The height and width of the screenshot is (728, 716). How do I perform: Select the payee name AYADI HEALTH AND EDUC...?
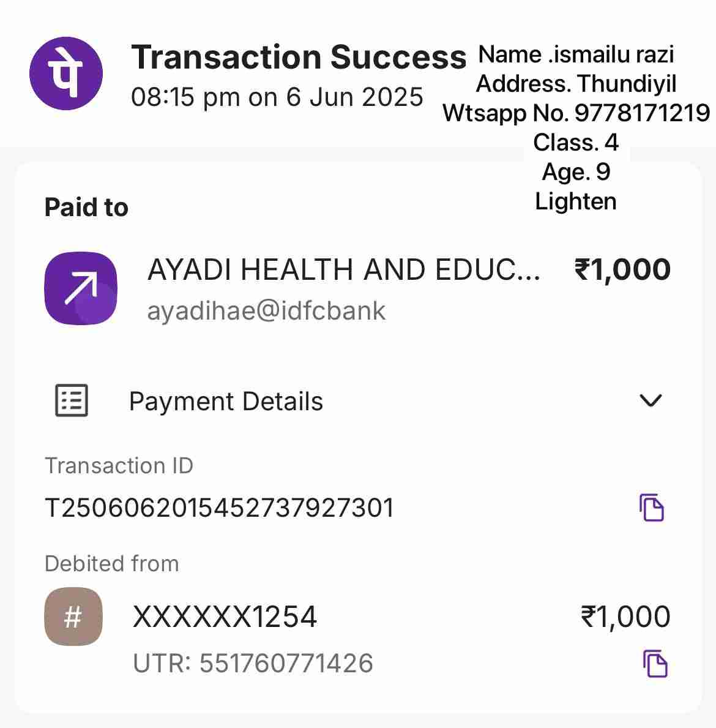pyautogui.click(x=343, y=270)
